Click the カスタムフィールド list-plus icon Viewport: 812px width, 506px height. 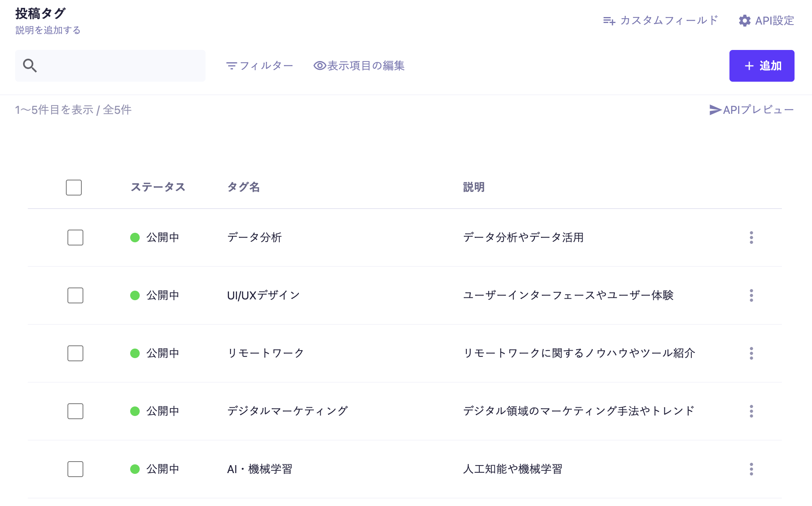609,21
